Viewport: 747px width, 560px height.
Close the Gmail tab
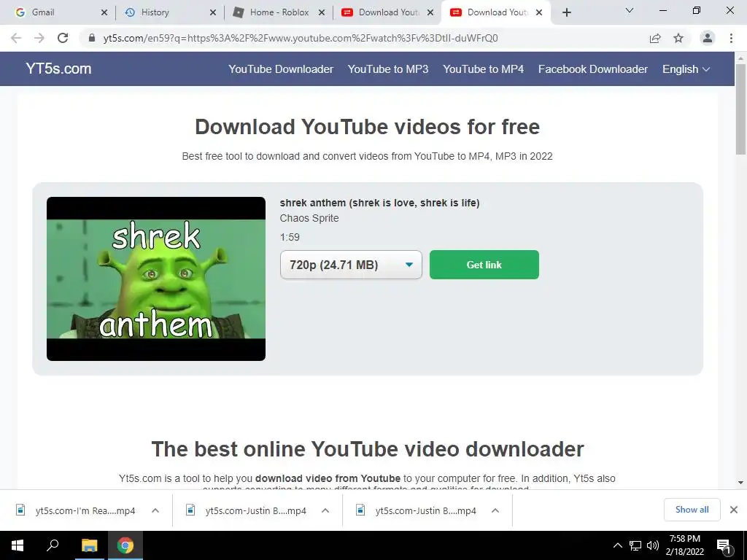coord(104,12)
